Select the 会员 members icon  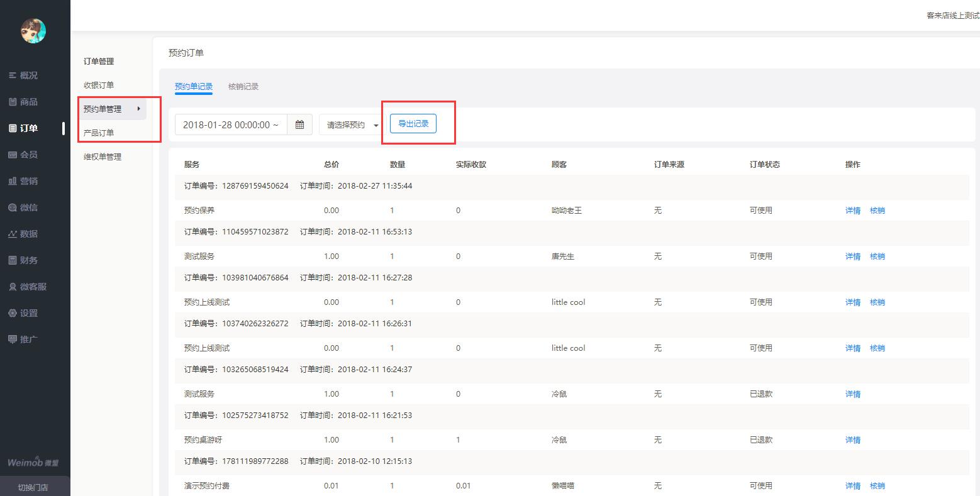[13, 155]
